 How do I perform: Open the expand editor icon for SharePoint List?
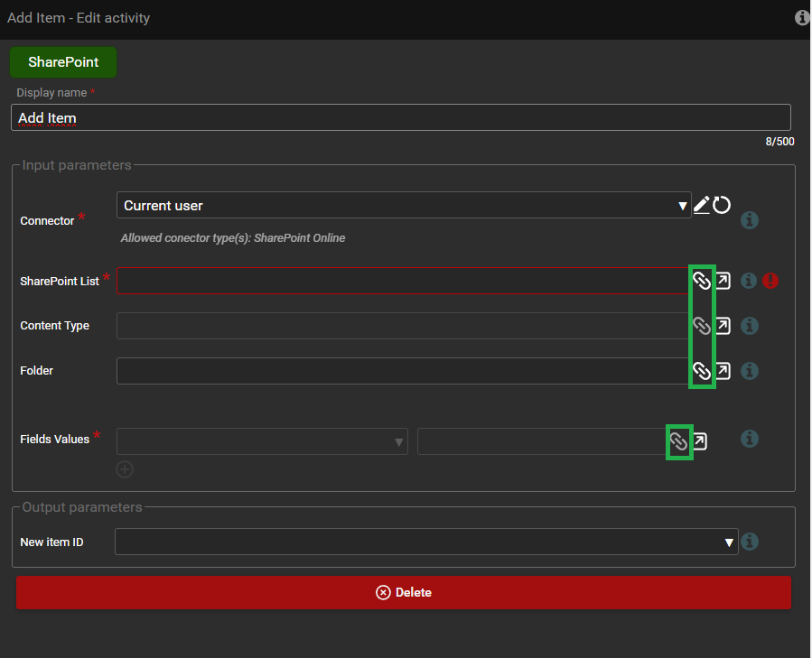point(723,281)
